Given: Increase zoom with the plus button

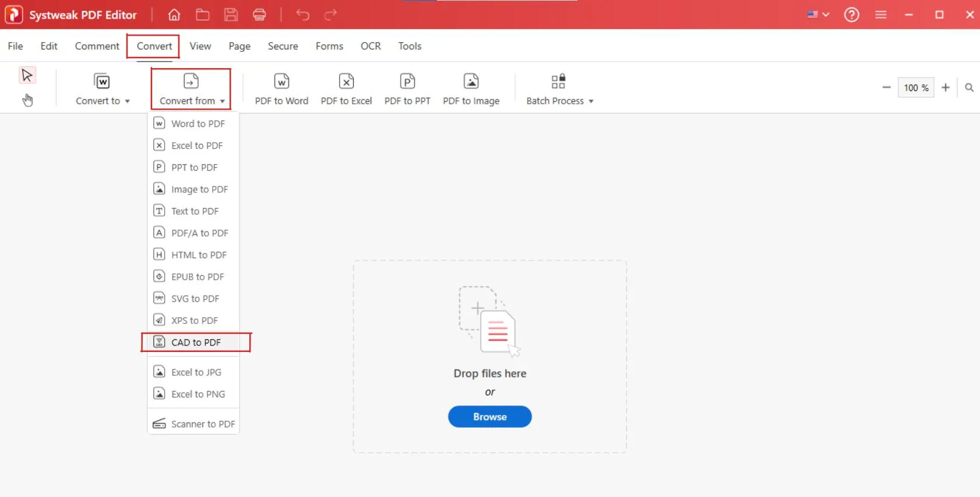Looking at the screenshot, I should pos(945,87).
